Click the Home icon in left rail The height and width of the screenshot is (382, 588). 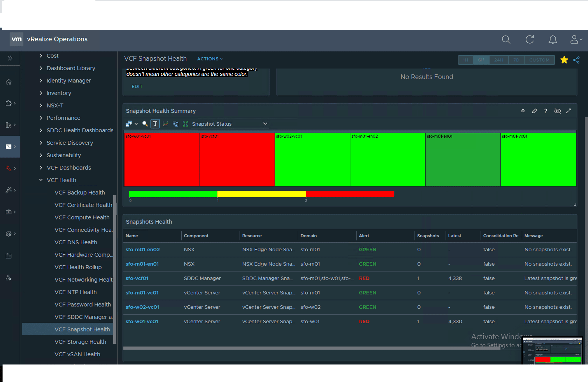click(x=9, y=82)
